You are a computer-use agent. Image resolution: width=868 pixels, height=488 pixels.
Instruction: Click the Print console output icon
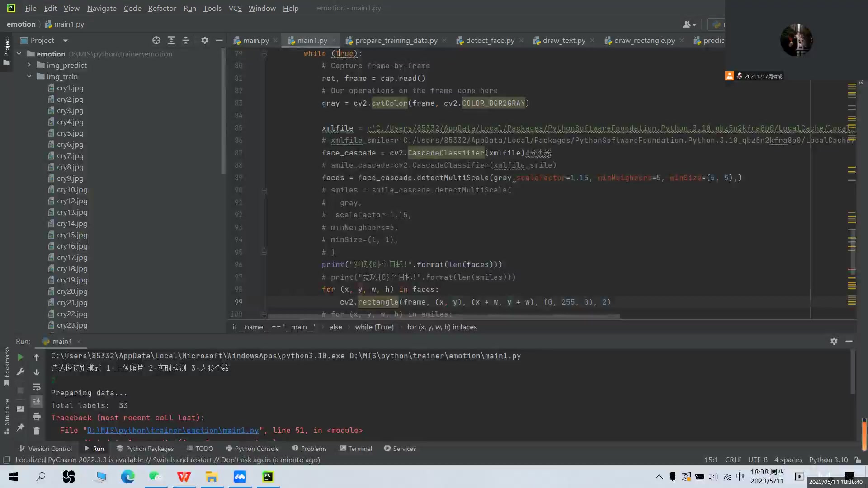coord(37,416)
